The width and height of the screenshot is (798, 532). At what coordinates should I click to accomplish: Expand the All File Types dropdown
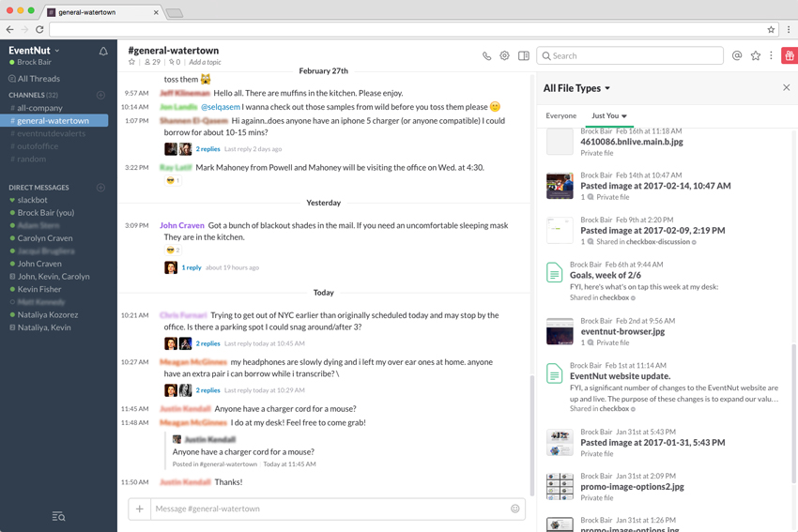tap(576, 88)
